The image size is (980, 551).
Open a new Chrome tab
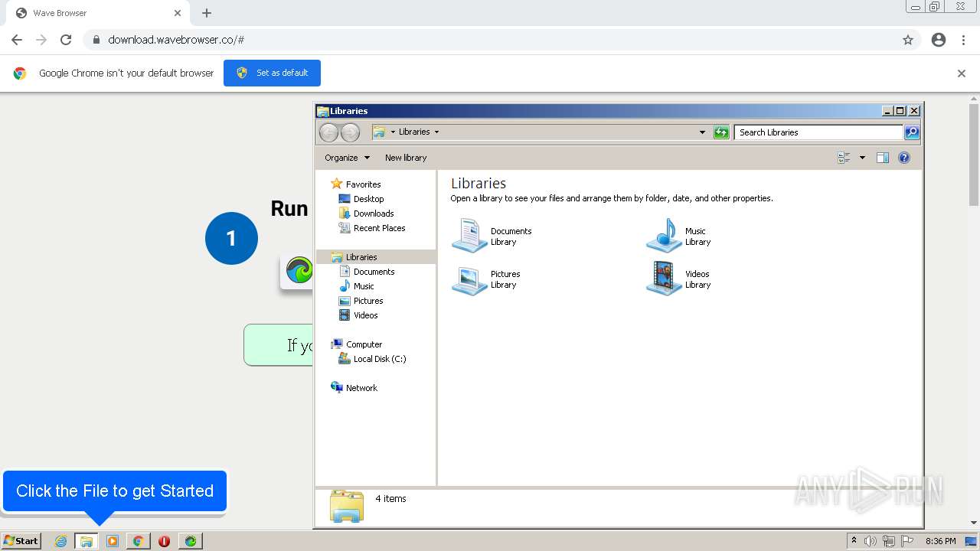(207, 13)
